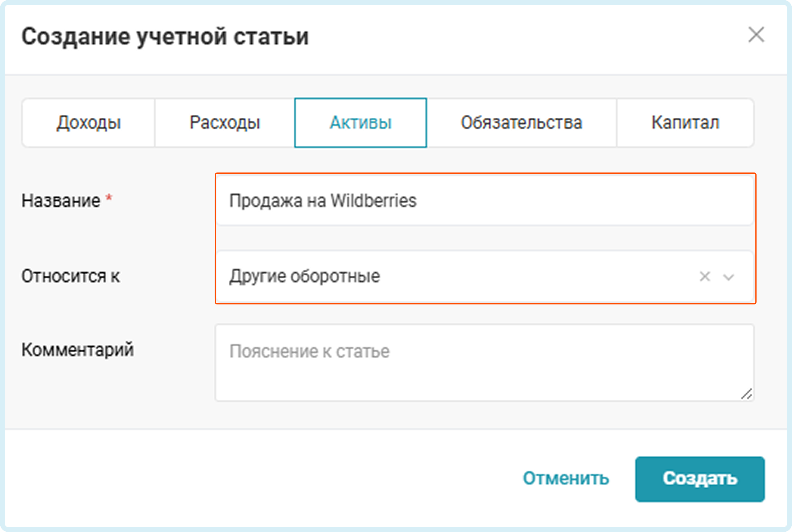Select the Другие оборотные value text

tap(305, 277)
